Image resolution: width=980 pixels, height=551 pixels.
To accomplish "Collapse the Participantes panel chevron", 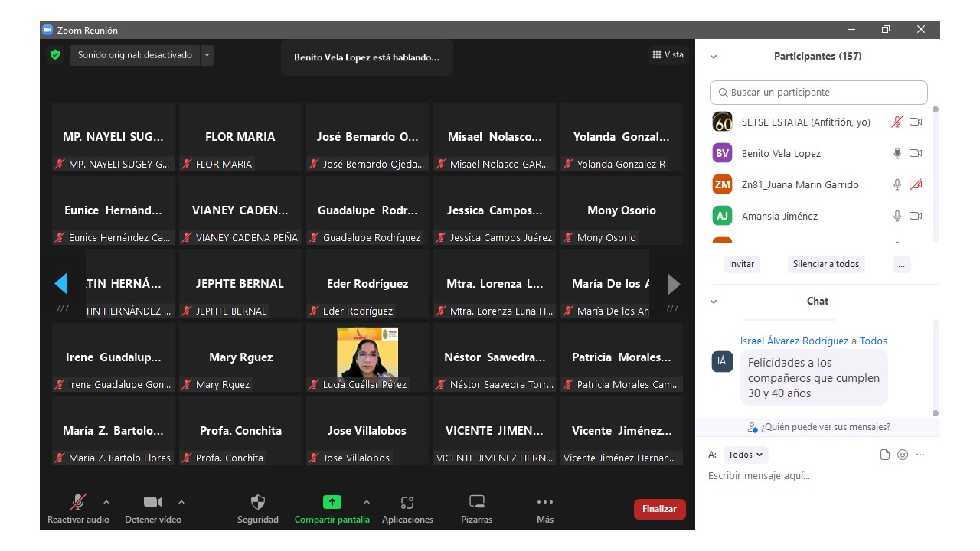I will click(714, 57).
